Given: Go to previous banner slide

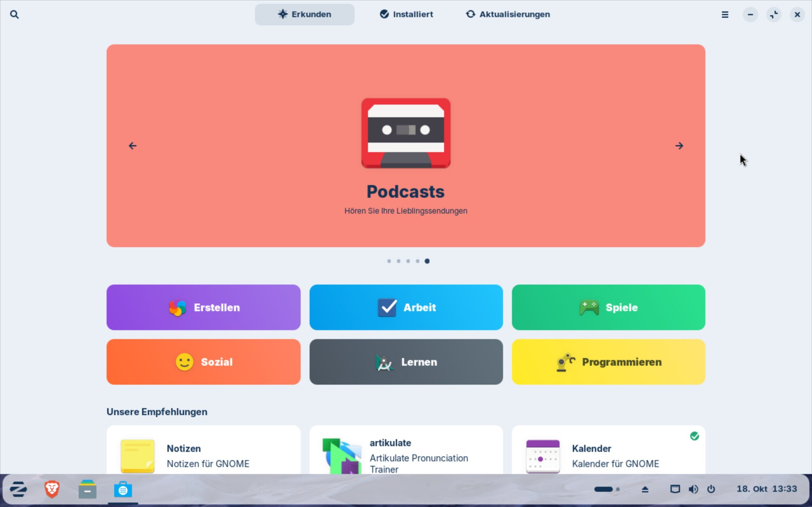Looking at the screenshot, I should click(x=133, y=146).
